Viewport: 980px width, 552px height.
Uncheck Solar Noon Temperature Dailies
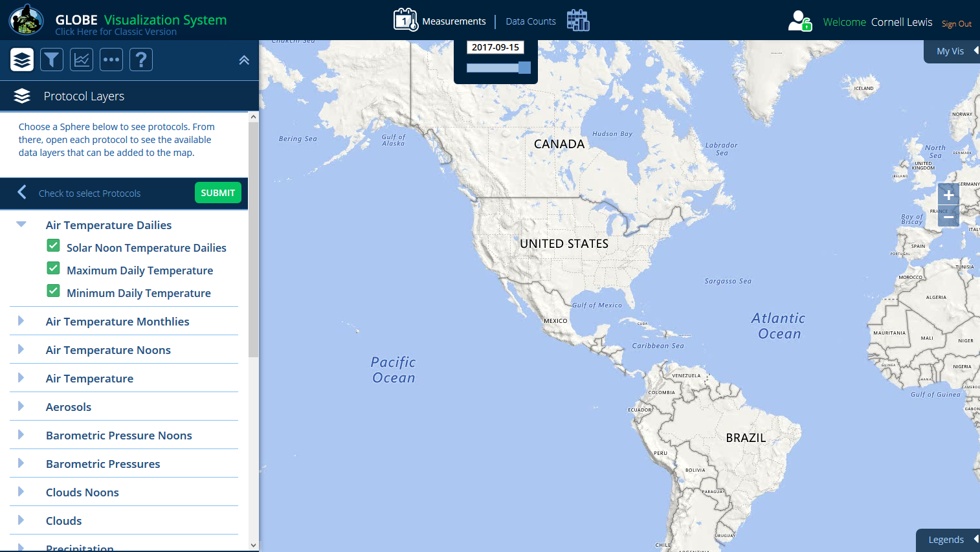(53, 246)
